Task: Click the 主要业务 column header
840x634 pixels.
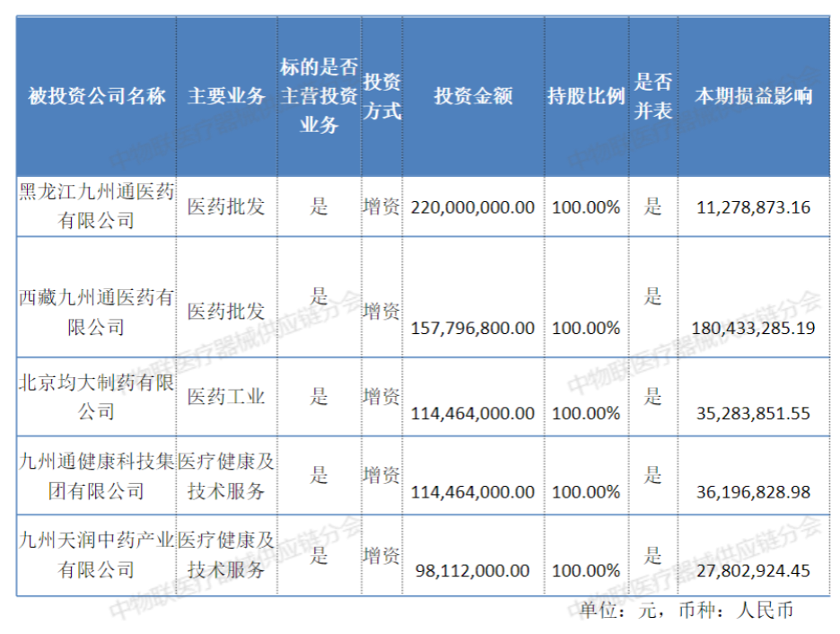Action: point(227,96)
